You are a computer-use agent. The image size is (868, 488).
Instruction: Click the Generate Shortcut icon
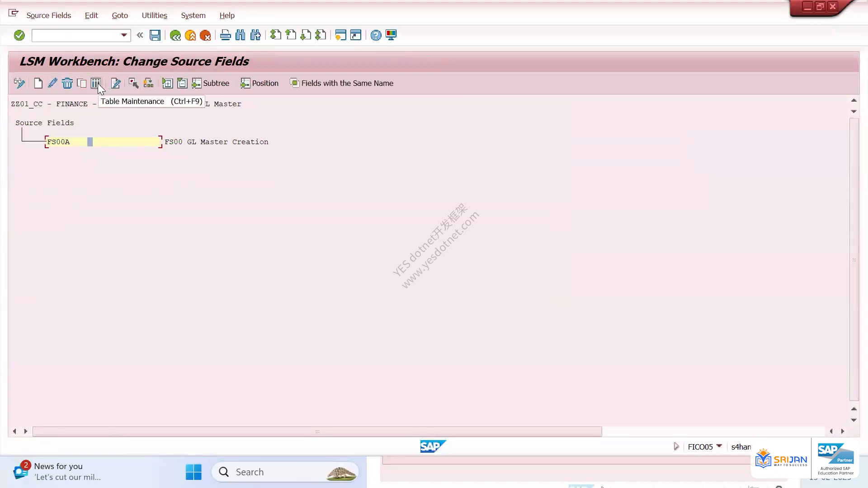point(356,35)
